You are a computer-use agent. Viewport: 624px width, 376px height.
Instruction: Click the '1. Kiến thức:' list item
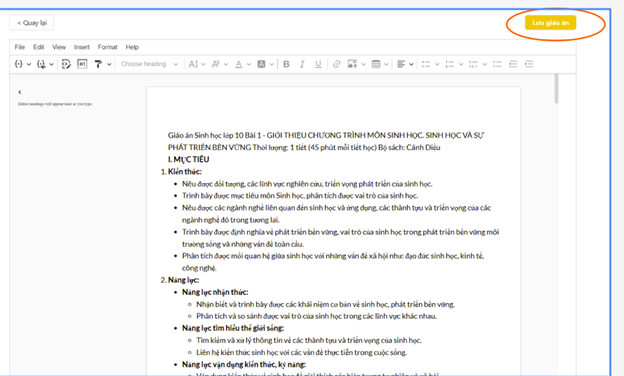coord(181,171)
